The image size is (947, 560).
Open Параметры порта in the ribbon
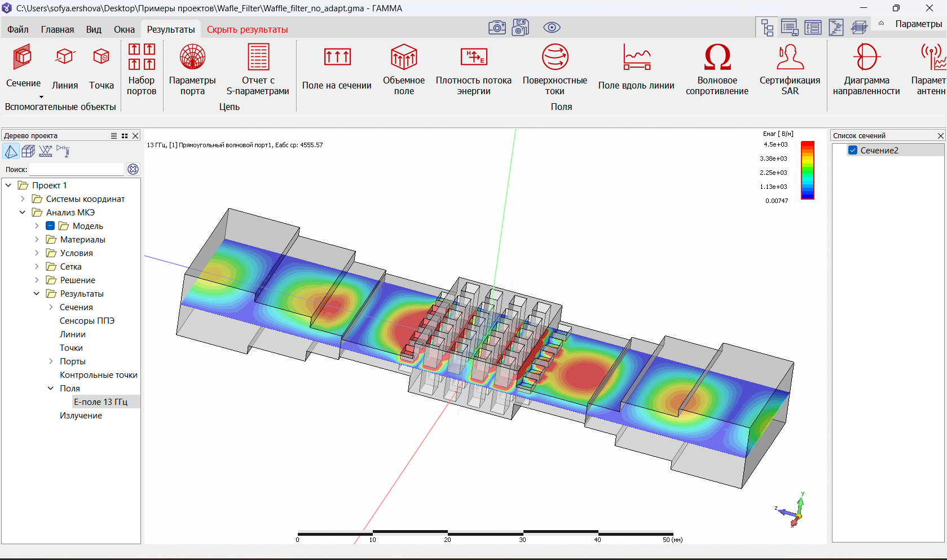[192, 58]
